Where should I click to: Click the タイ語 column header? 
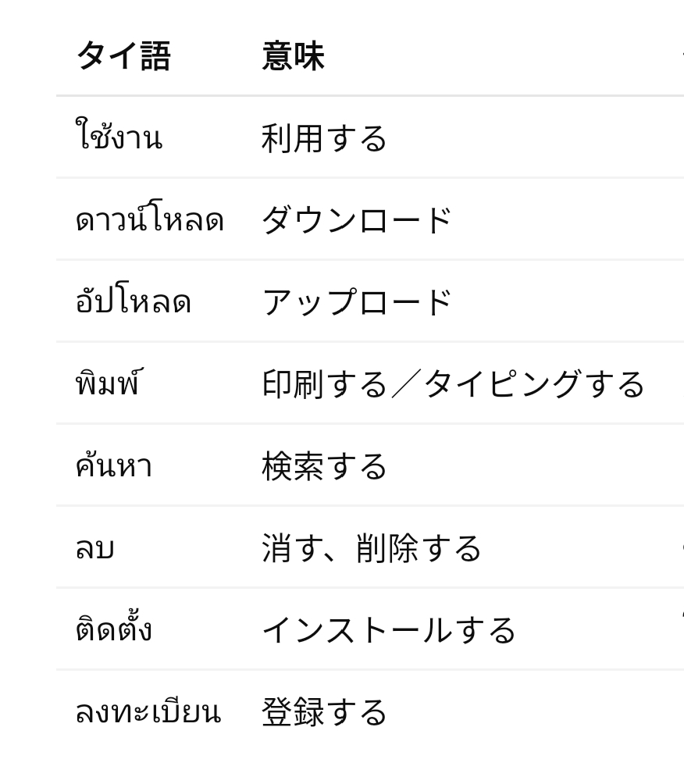coord(123,55)
